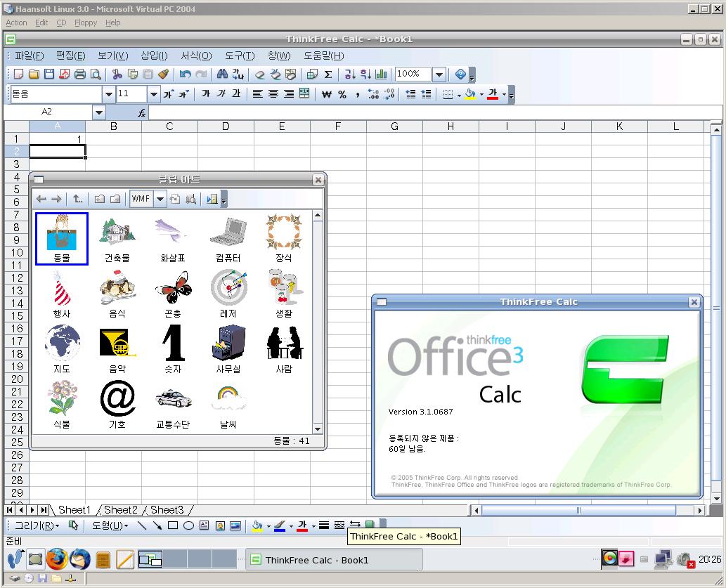Click the fill color bucket in the formatting toolbar
Screen dimensions: 726x588
click(x=470, y=94)
